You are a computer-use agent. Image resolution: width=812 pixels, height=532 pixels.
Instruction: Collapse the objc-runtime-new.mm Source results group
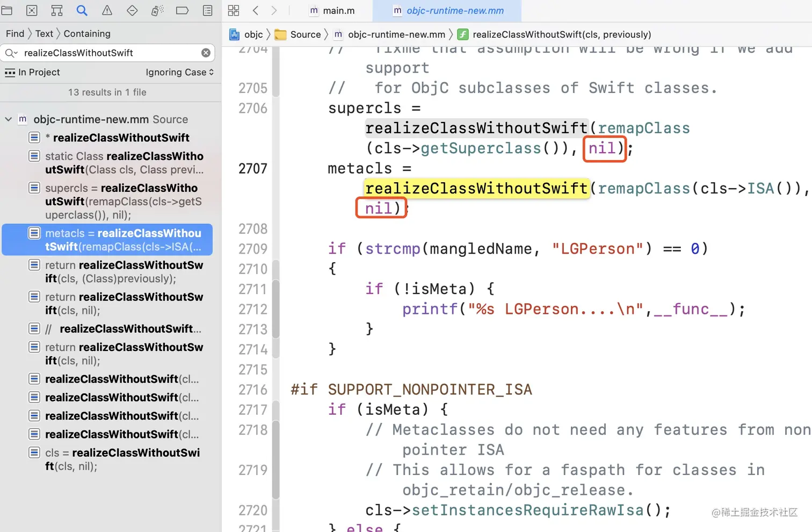point(8,119)
